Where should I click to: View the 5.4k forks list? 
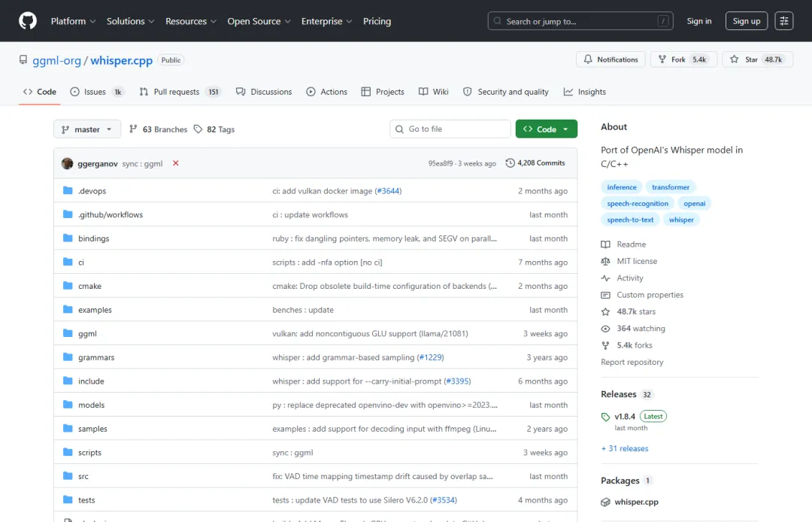tap(626, 345)
